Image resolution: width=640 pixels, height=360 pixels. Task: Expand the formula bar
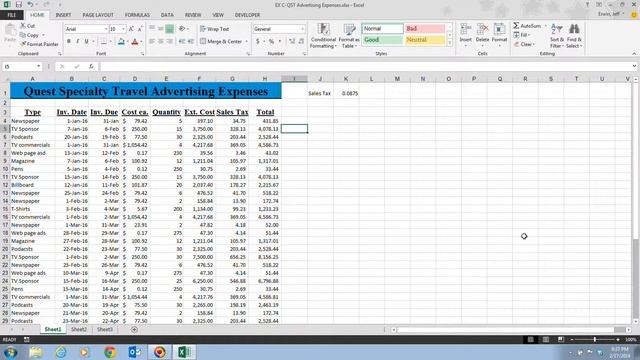click(634, 66)
